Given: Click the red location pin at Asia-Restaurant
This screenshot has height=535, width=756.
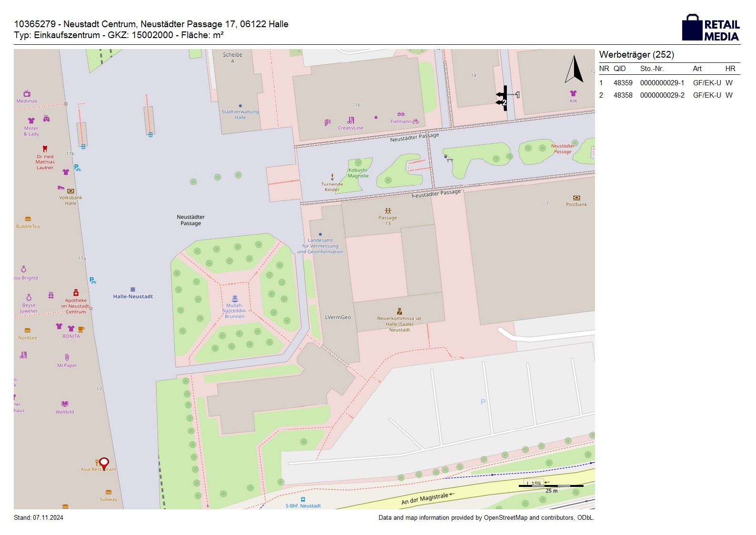Looking at the screenshot, I should pyautogui.click(x=104, y=463).
